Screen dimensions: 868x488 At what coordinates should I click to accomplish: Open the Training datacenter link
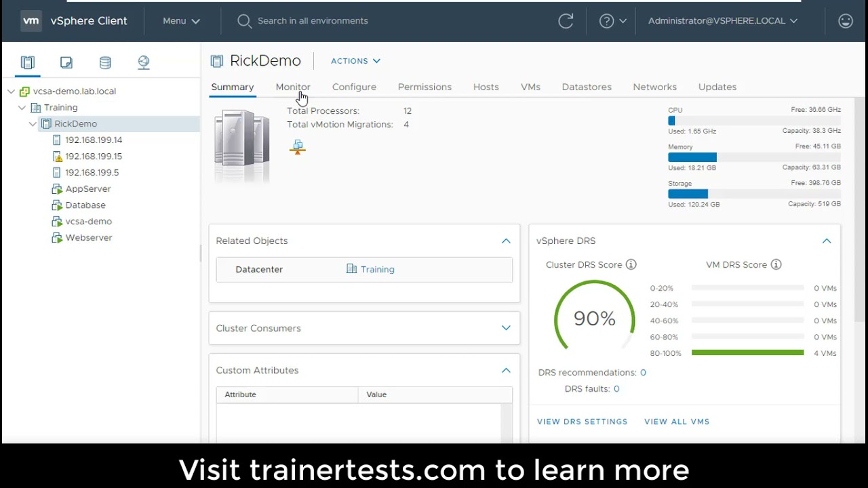coord(378,269)
